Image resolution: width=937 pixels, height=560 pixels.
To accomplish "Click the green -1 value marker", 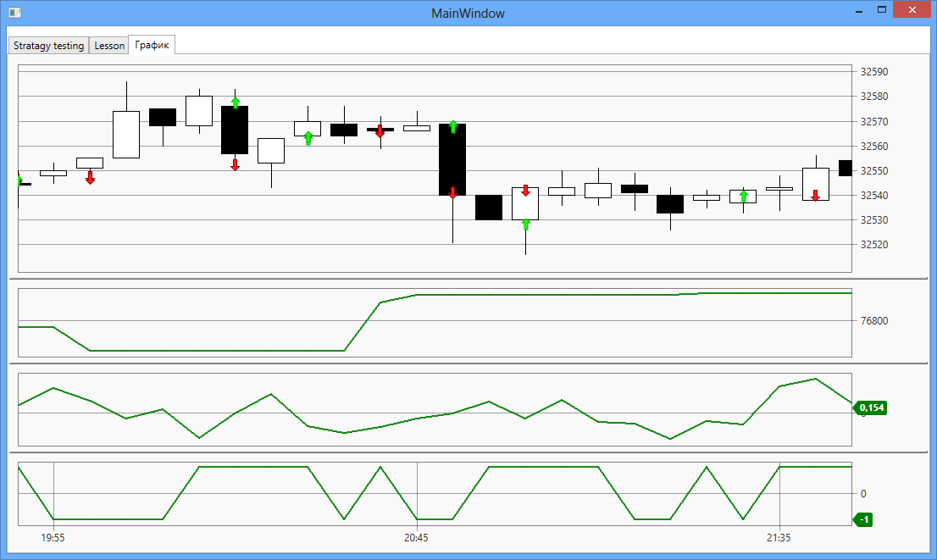I will (863, 519).
